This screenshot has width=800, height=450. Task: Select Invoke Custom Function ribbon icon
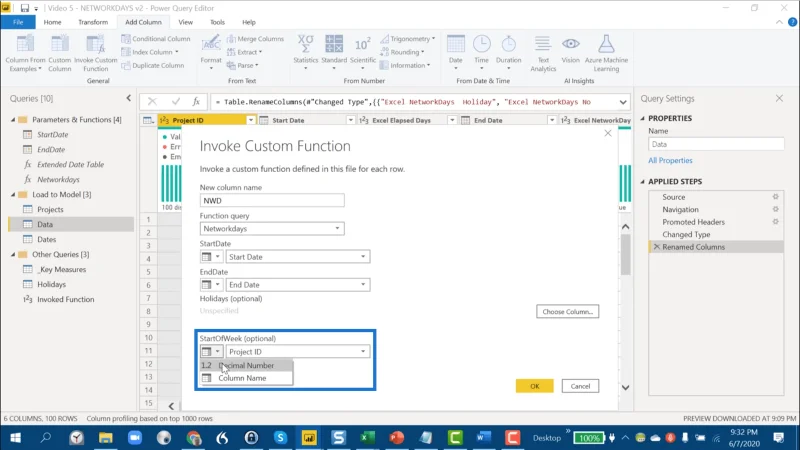[95, 53]
